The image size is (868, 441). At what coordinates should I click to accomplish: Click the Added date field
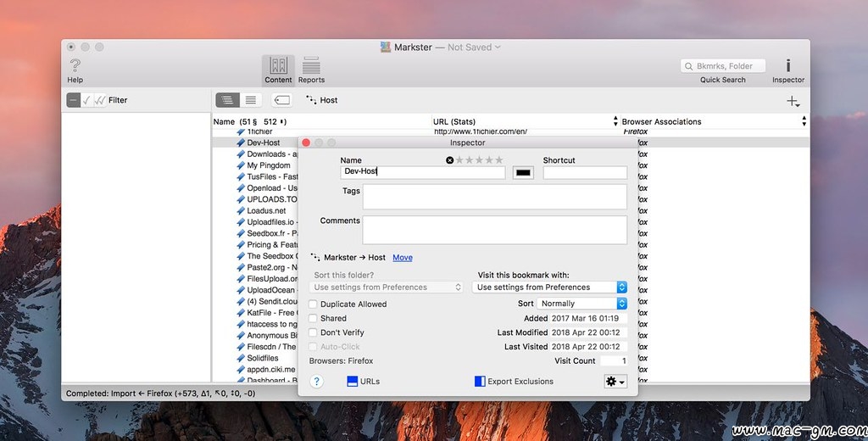(588, 319)
